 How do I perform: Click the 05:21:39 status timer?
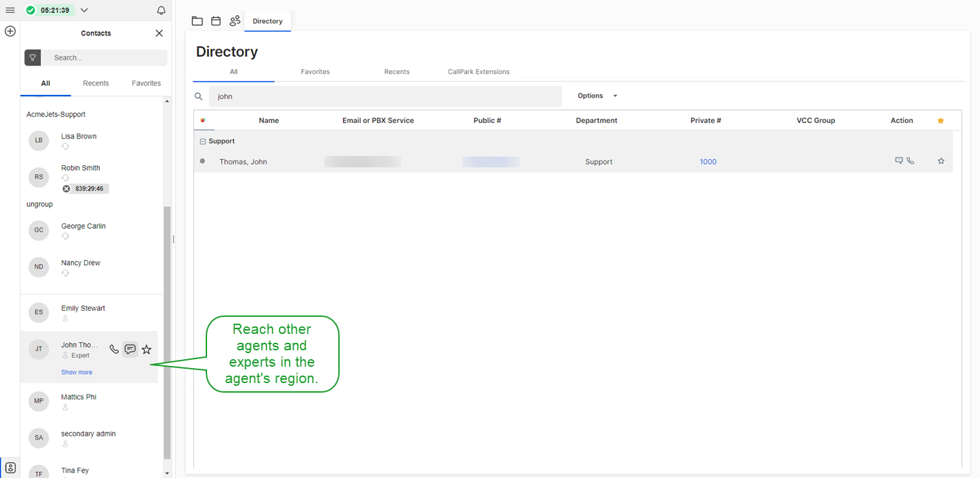tap(55, 10)
